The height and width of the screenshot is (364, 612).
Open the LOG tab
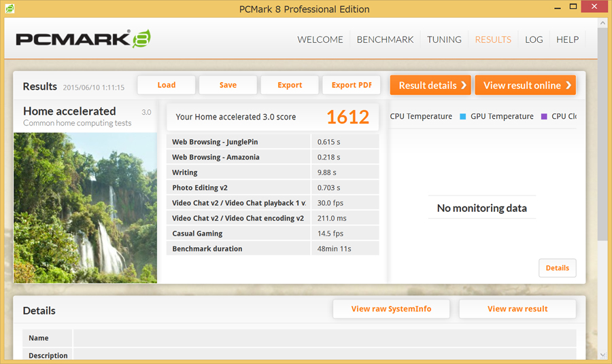534,39
